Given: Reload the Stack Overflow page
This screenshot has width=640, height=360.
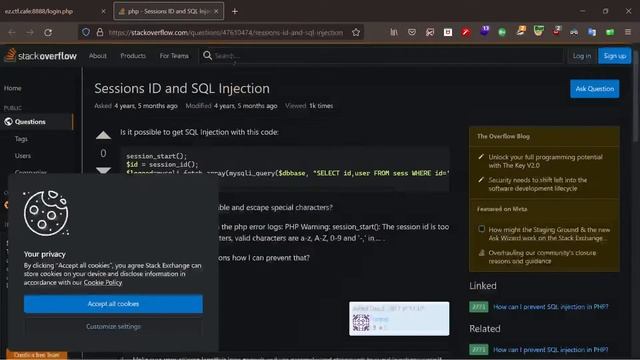Looking at the screenshot, I should pos(48,32).
